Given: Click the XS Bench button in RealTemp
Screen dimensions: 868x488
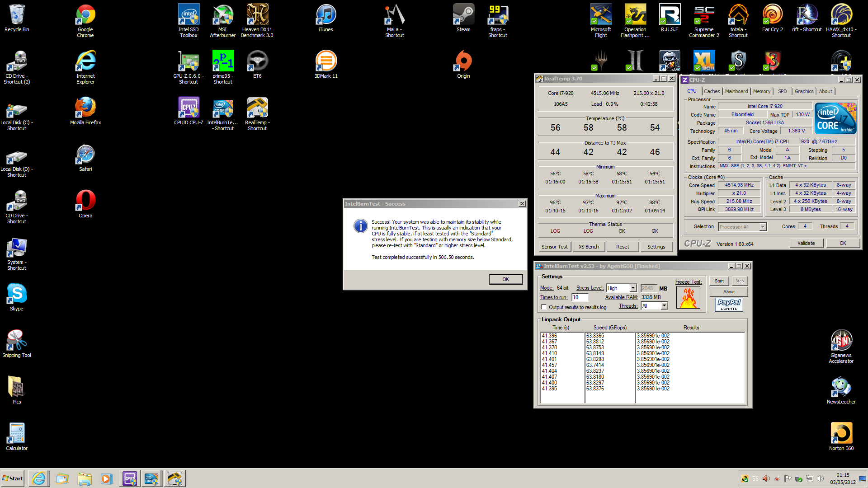Looking at the screenshot, I should [588, 247].
